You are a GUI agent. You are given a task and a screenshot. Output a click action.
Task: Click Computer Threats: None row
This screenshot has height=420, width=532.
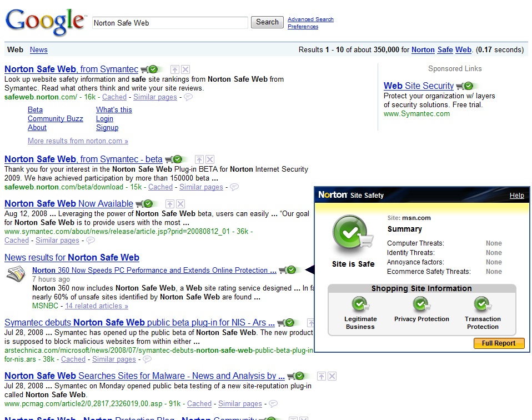444,243
